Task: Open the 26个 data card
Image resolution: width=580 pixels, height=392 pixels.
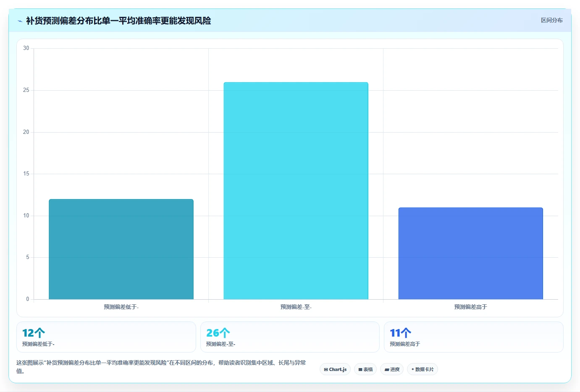Action: [x=290, y=337]
